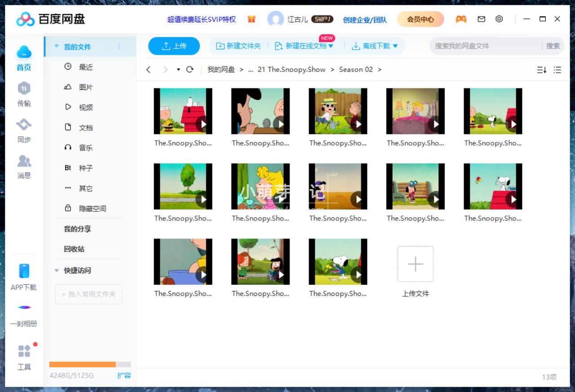Click the storage usage progress bar
This screenshot has width=575, height=392.
(89, 364)
